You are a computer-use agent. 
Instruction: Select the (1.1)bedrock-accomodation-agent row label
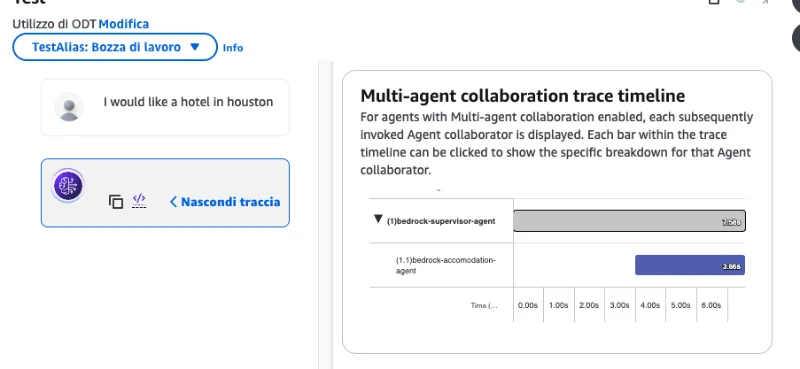pos(446,265)
